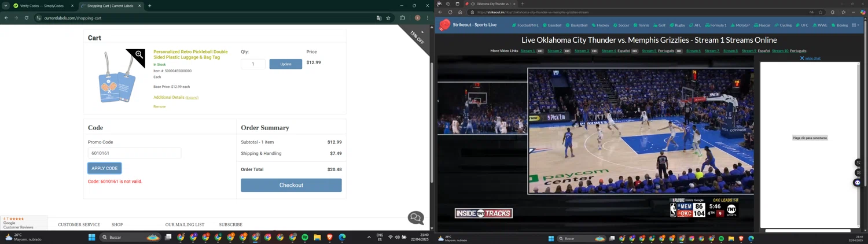Reload the currentlabels.com page
The width and height of the screenshot is (868, 244).
(x=27, y=18)
